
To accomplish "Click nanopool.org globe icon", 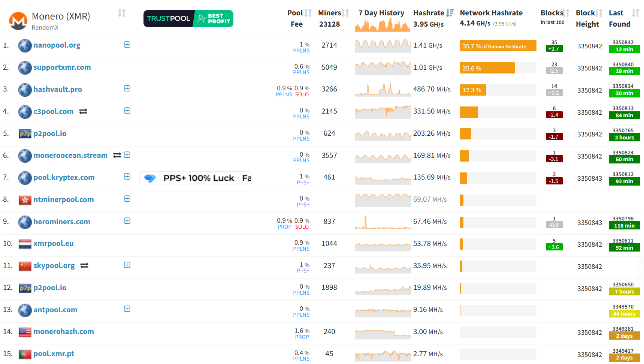I will click(25, 46).
